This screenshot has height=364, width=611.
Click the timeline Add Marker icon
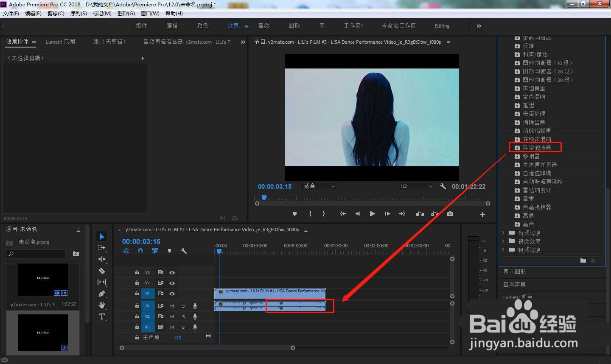pos(169,251)
